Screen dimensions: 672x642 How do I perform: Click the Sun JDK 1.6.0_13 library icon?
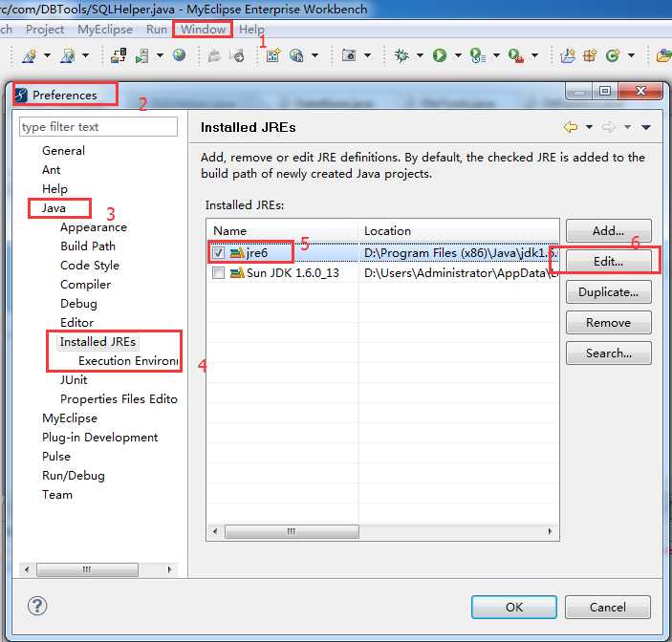[237, 272]
